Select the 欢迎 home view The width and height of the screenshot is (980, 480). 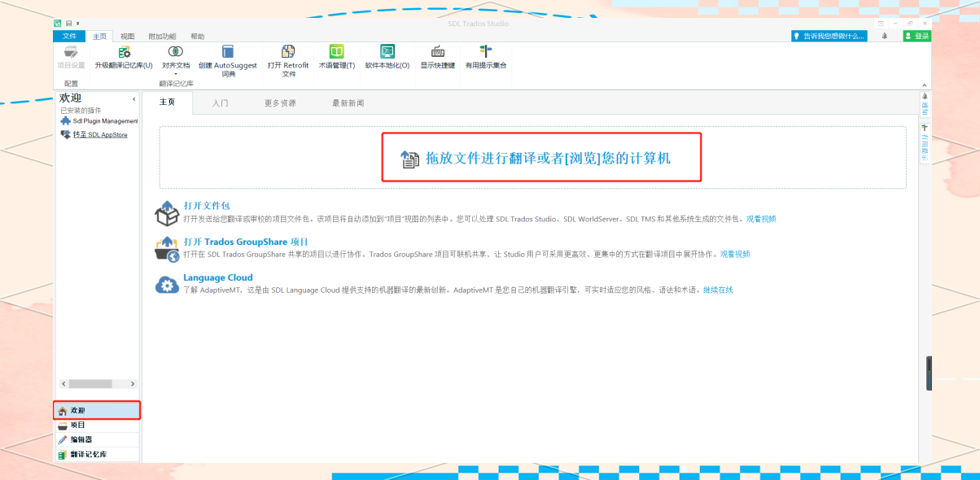click(97, 410)
